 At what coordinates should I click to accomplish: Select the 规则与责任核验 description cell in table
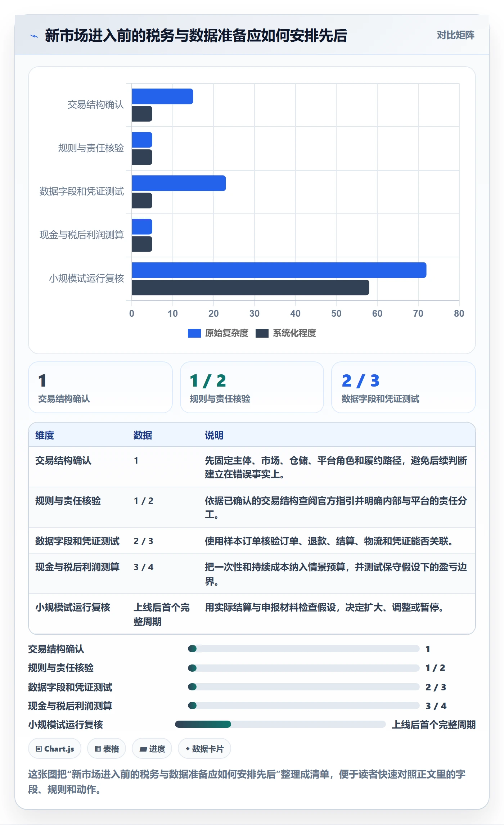point(336,508)
